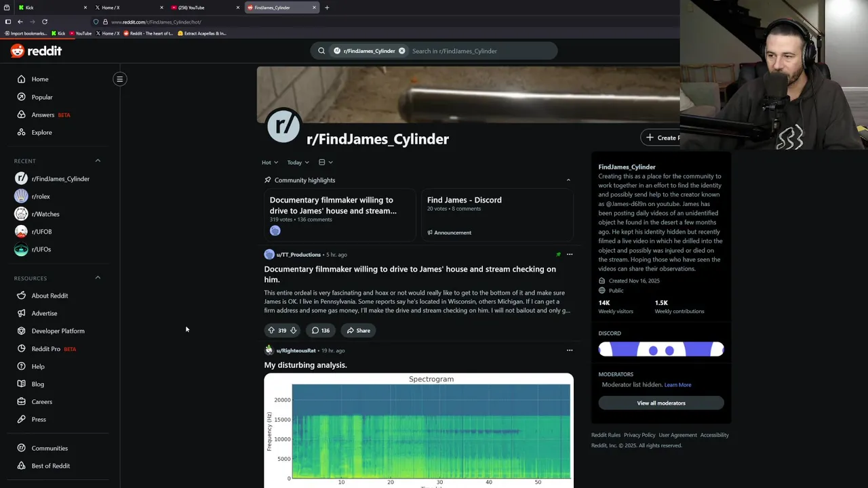868x488 pixels.
Task: Go back in browser history
Action: click(20, 22)
